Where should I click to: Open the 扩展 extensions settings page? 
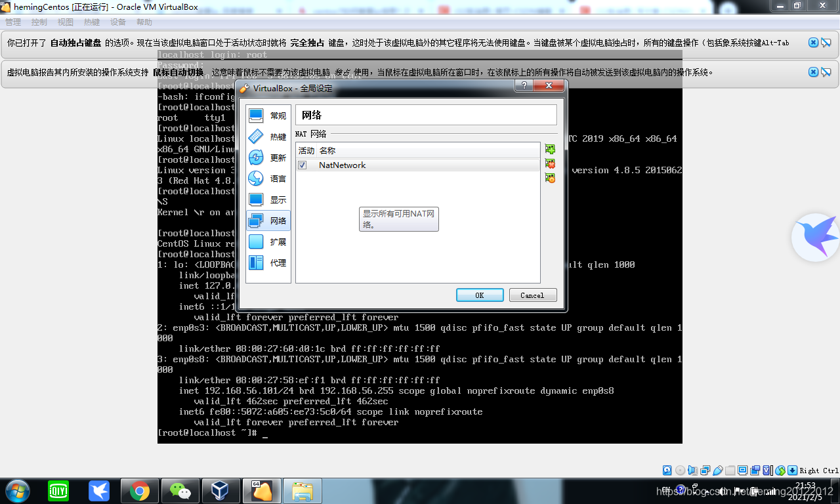268,241
